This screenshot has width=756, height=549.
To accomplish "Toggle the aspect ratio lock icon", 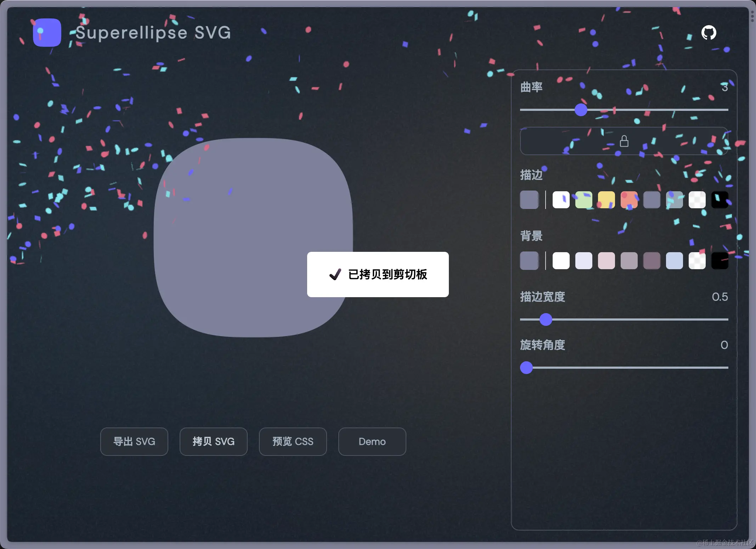I will click(x=624, y=141).
